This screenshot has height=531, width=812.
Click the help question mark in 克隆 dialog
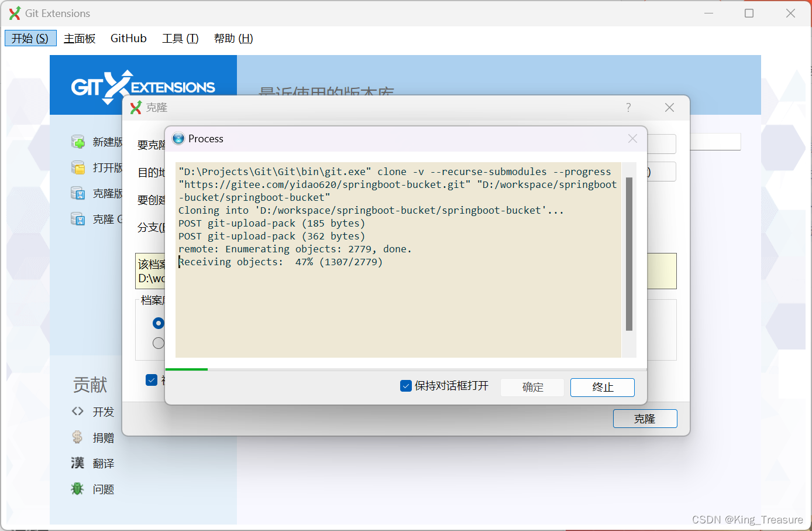pos(628,108)
